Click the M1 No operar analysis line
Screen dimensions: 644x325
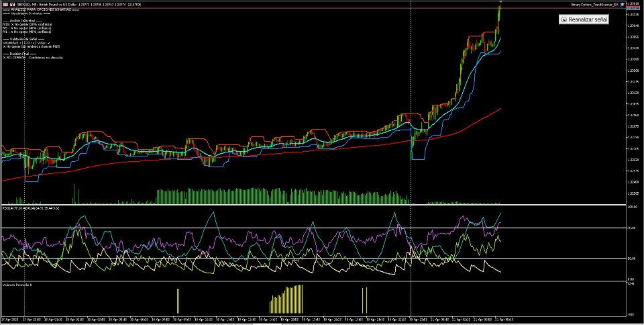point(27,32)
